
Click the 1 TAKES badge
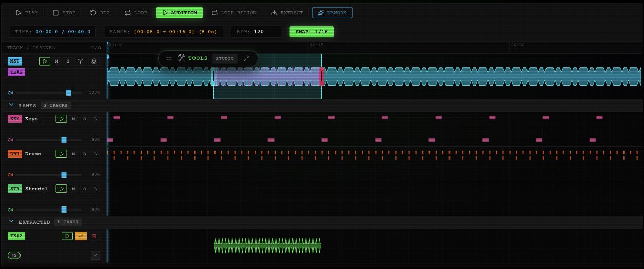pos(68,222)
